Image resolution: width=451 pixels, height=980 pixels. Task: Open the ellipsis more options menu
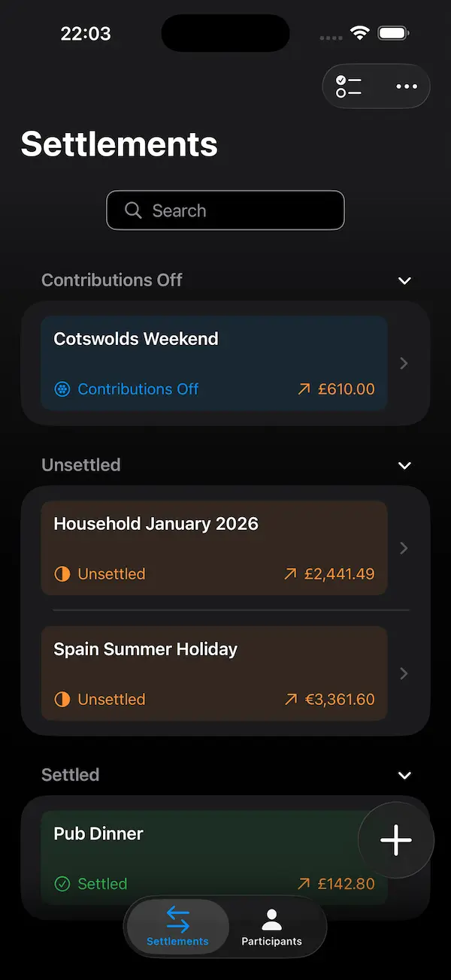406,86
